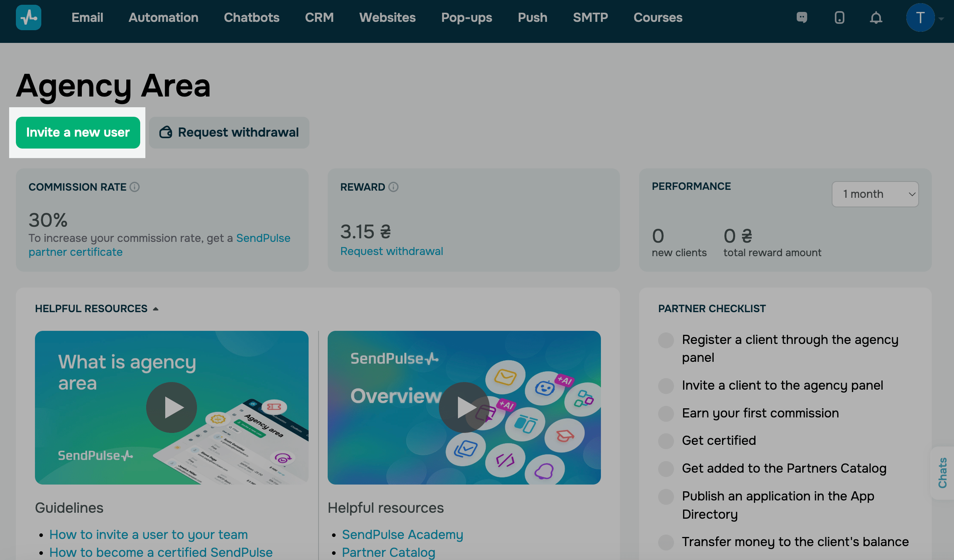
Task: Open the SendPulse Academy link
Action: point(402,535)
